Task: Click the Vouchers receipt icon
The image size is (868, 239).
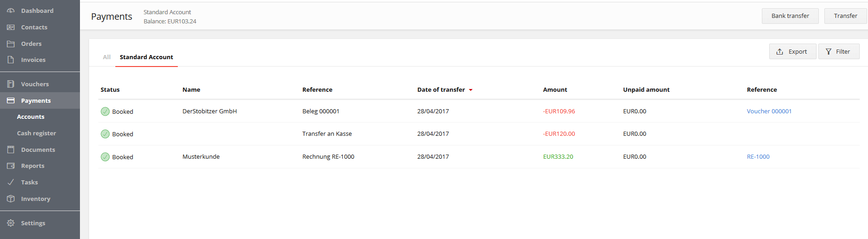Action: pos(11,84)
